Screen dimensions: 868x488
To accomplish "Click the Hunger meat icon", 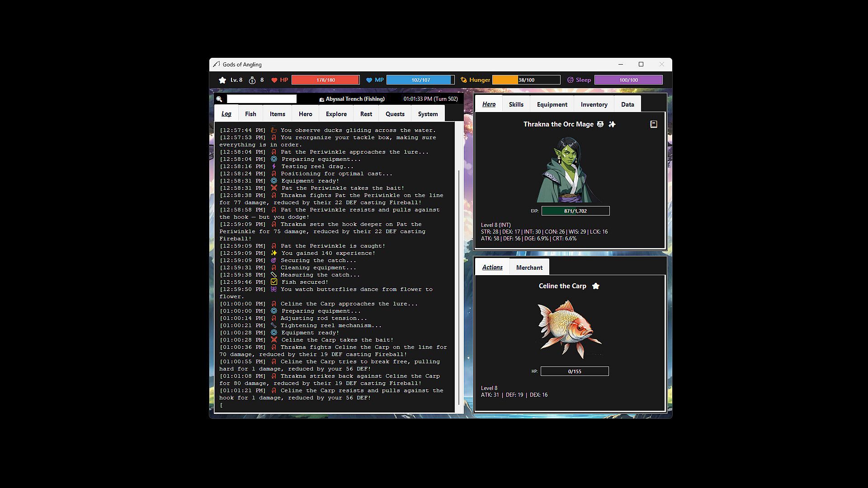I will (x=464, y=80).
